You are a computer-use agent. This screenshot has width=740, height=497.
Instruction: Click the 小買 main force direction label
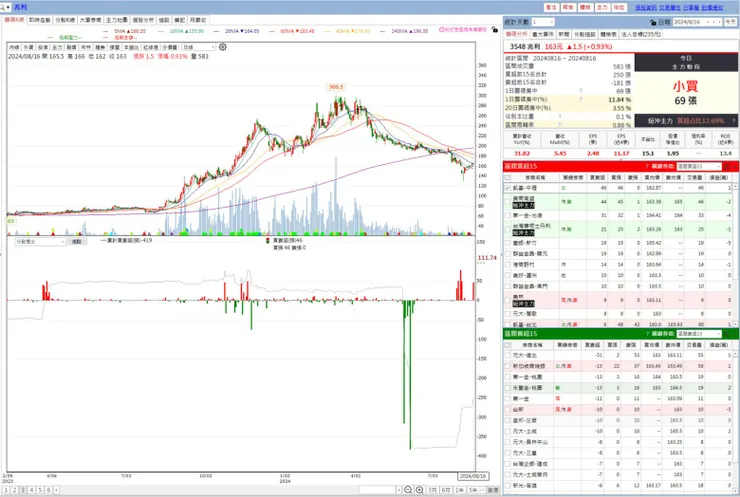pyautogui.click(x=685, y=86)
